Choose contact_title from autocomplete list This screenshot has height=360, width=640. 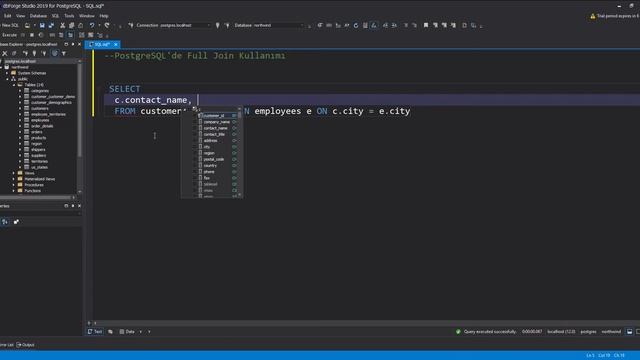(217, 134)
